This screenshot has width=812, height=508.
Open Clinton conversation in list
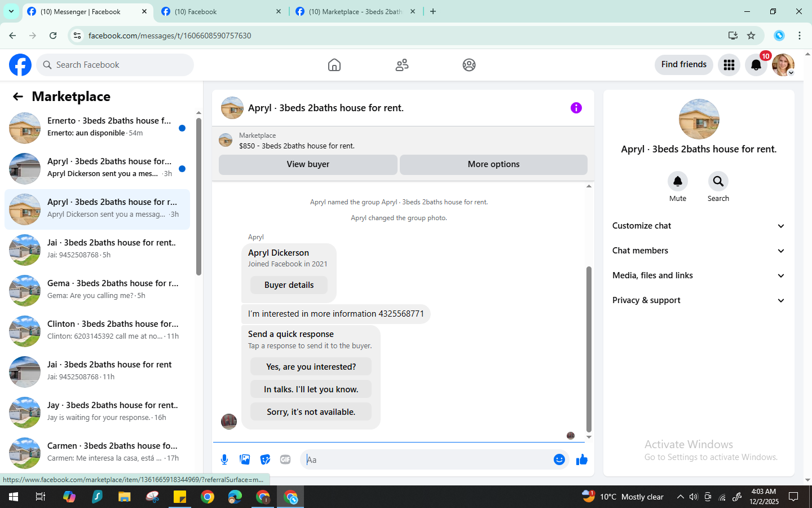coord(97,331)
